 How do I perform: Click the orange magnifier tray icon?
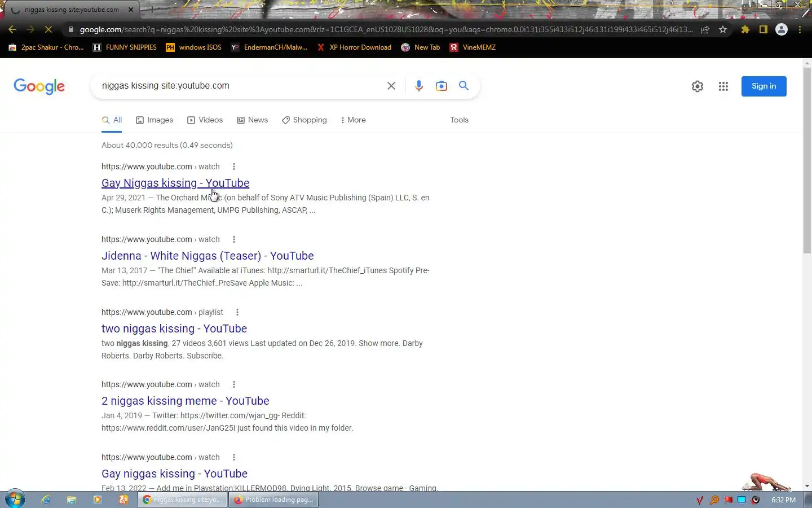714,500
